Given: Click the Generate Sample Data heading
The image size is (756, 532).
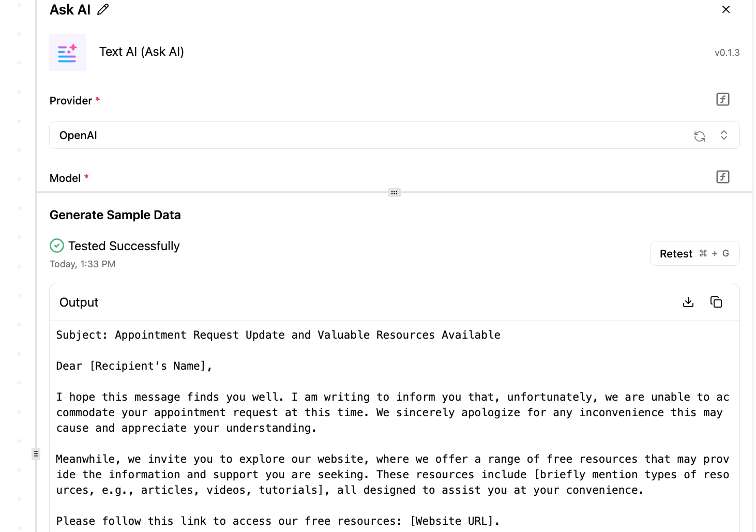Looking at the screenshot, I should click(x=115, y=215).
